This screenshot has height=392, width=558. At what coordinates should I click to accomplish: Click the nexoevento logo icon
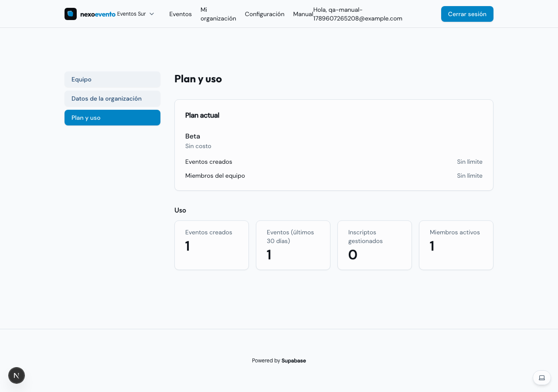point(71,14)
